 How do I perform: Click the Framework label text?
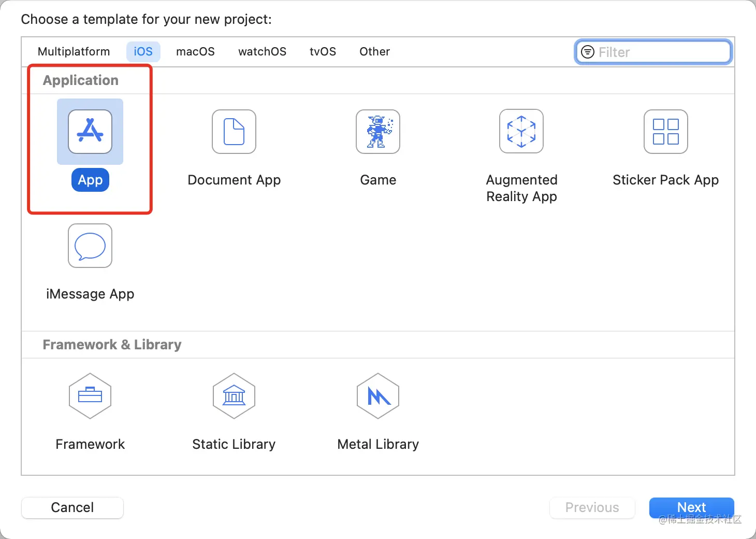tap(90, 444)
